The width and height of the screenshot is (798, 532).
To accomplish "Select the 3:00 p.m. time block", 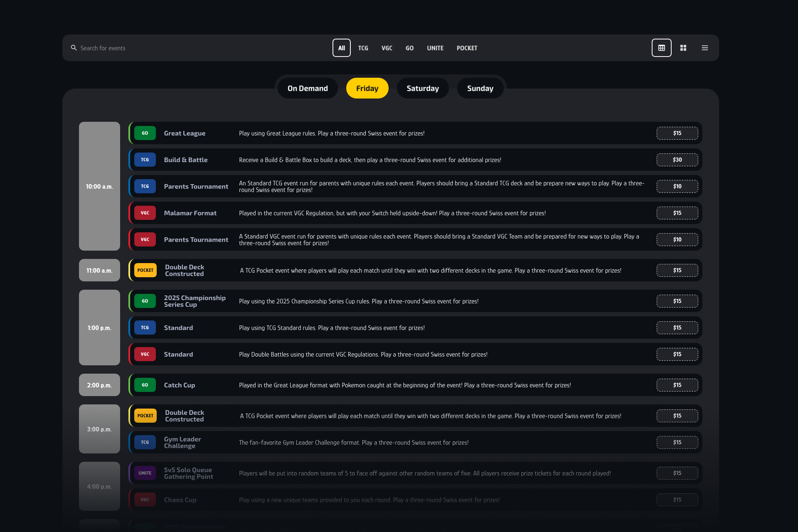I will pos(99,429).
